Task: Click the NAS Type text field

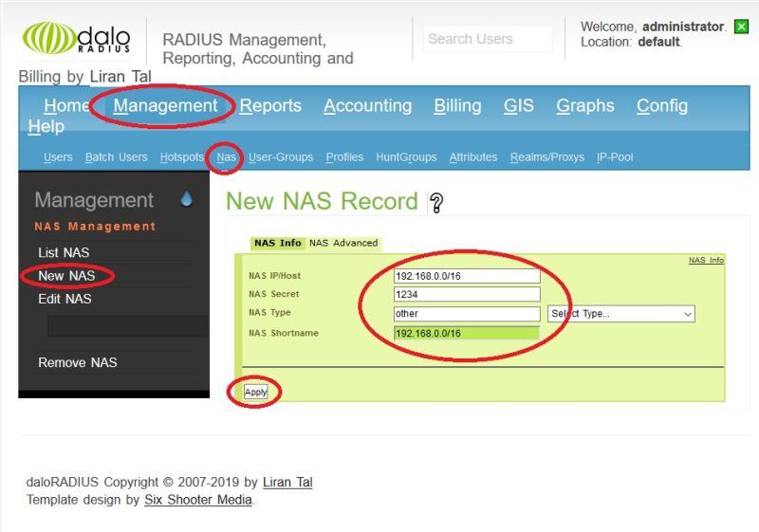Action: pyautogui.click(x=467, y=313)
